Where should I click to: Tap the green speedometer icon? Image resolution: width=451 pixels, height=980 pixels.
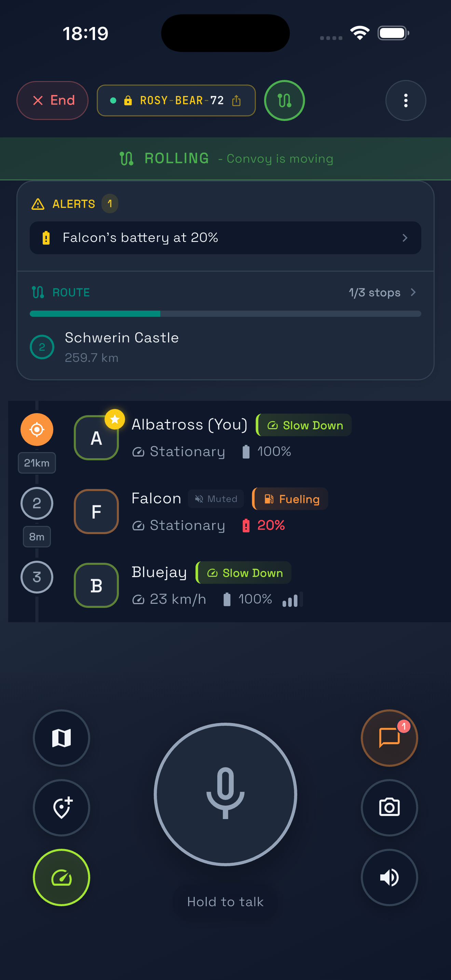coord(61,877)
